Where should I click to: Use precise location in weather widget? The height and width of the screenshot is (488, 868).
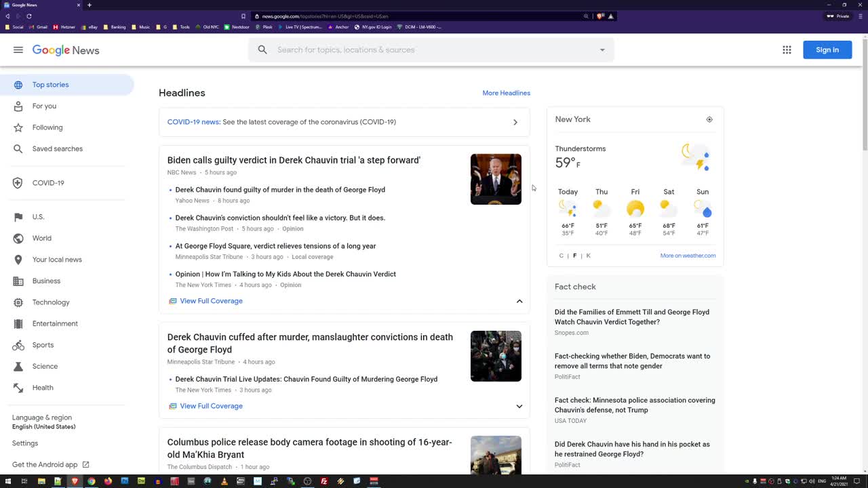pos(709,119)
